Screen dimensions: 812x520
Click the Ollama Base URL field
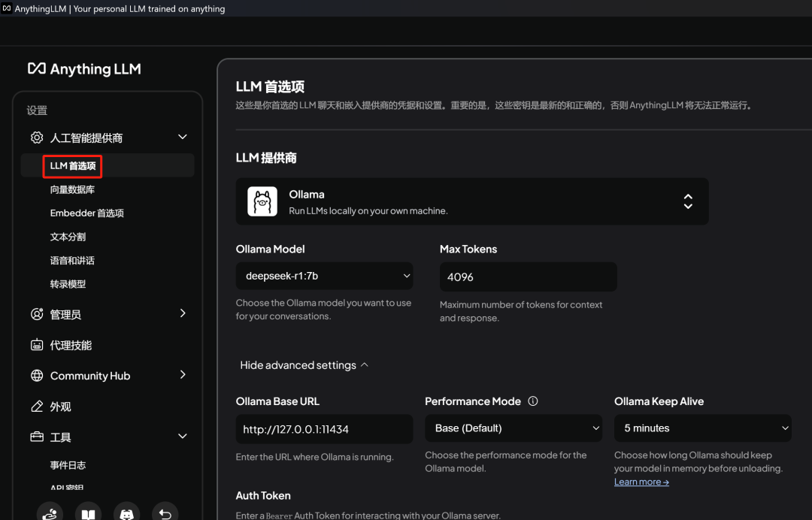(x=324, y=429)
